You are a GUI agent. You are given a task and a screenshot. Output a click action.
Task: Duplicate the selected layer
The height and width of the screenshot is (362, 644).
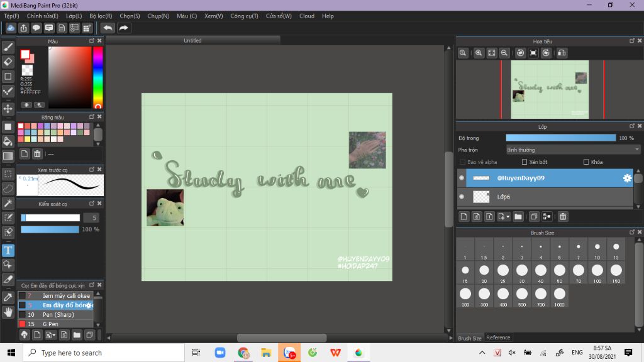point(534,216)
